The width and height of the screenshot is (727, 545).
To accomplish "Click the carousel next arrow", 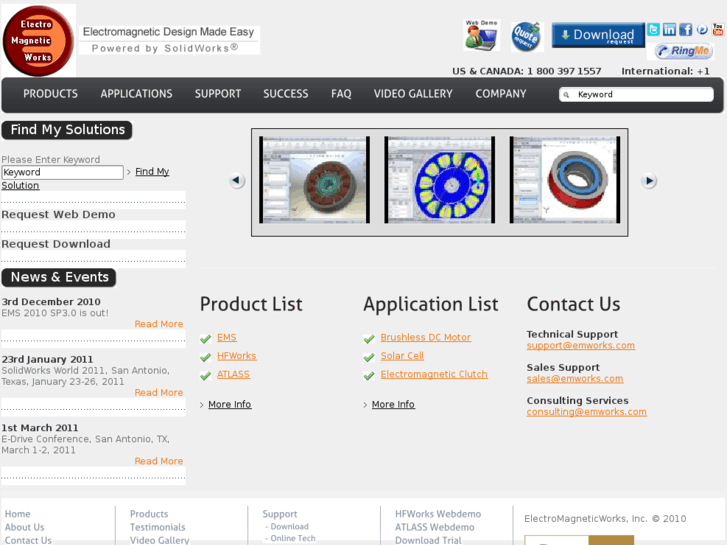I will tap(649, 180).
